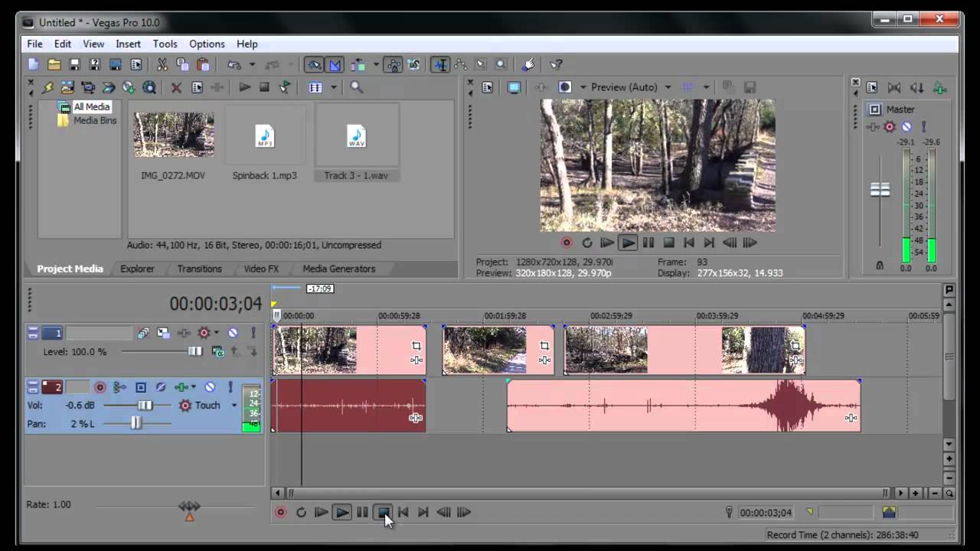The image size is (980, 551).
Task: Adjust the track 2 Vol slider
Action: point(144,406)
